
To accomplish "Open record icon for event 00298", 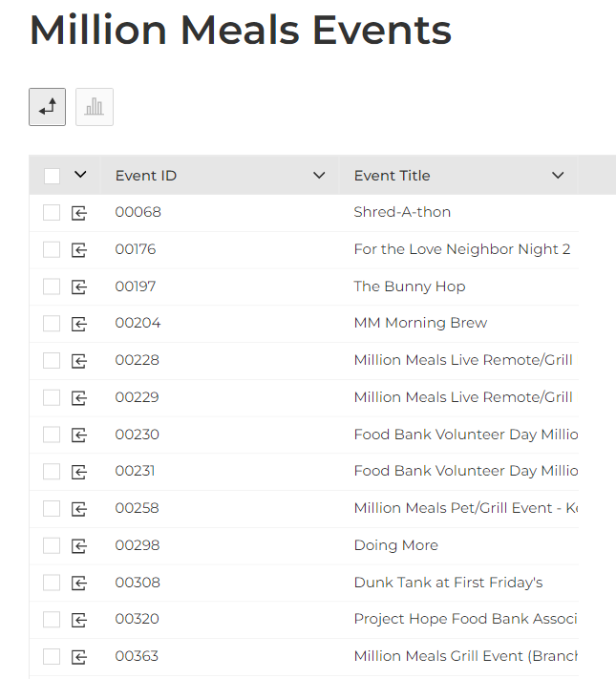I will pos(79,545).
